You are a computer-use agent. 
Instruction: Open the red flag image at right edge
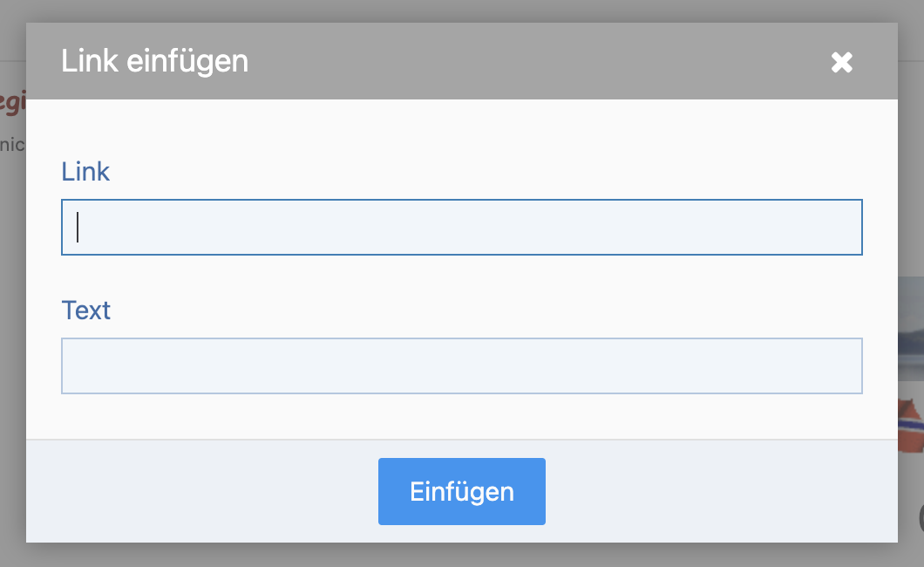(x=911, y=425)
